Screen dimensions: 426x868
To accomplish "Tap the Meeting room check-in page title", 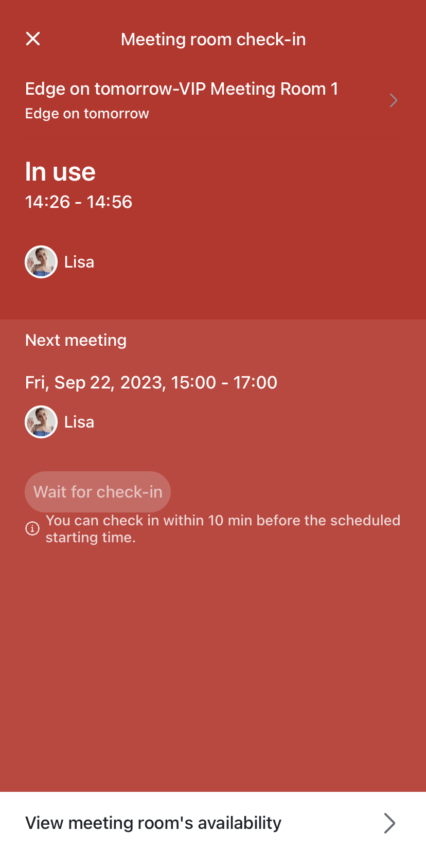I will [213, 39].
